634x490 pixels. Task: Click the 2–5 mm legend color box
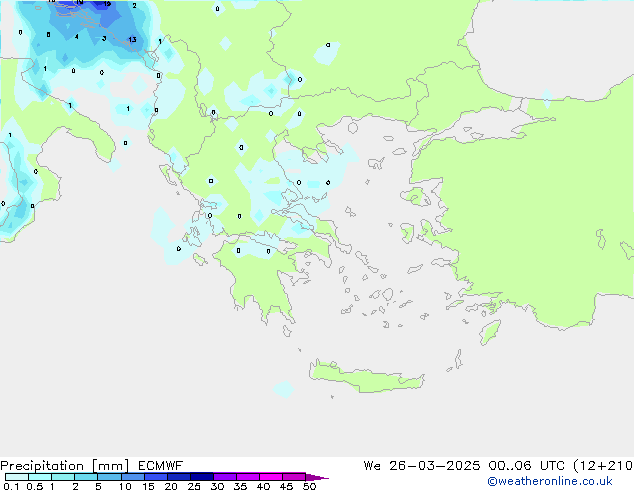coord(86,477)
